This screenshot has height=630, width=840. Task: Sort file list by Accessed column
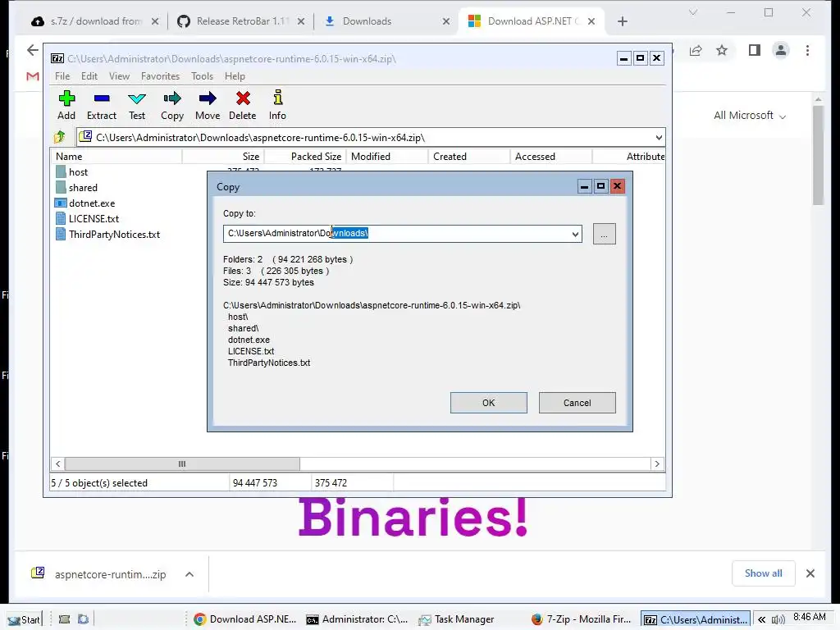coord(551,157)
